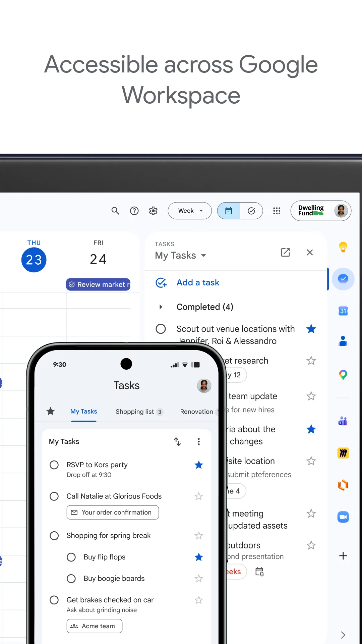Click Add a task
This screenshot has width=362, height=644.
(198, 282)
